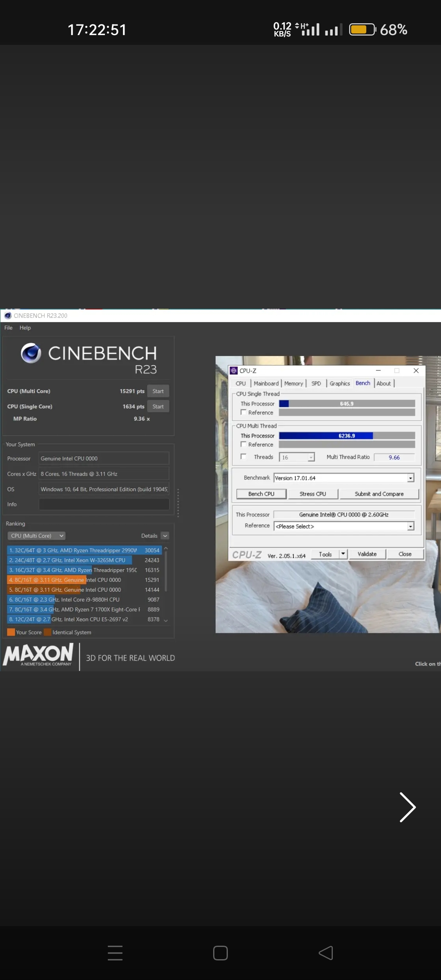Switch to the Mainboard tab in CPU-Z
Screen dimensions: 441x980
266,383
